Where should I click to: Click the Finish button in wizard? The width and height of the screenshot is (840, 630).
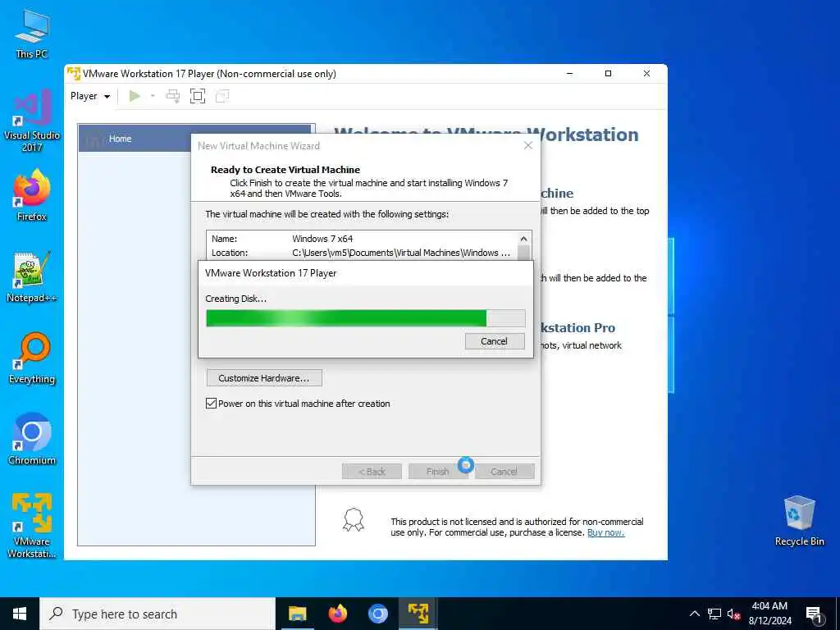(x=438, y=472)
